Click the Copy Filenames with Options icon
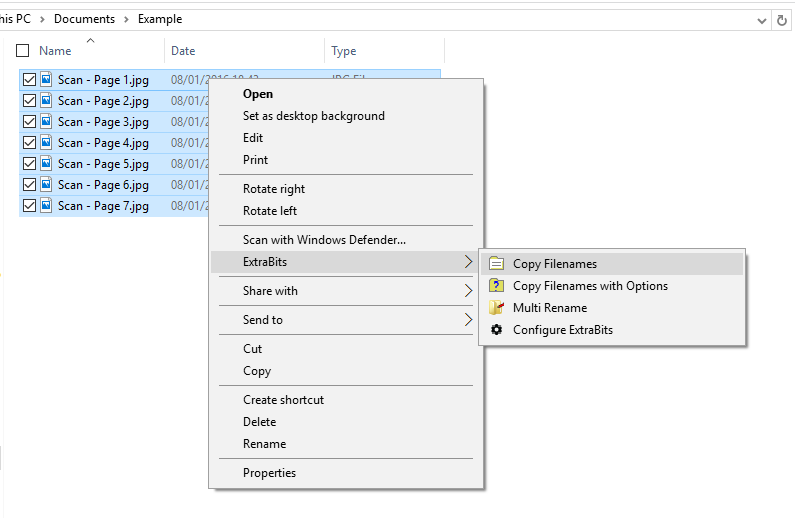This screenshot has width=795, height=518. coord(496,286)
